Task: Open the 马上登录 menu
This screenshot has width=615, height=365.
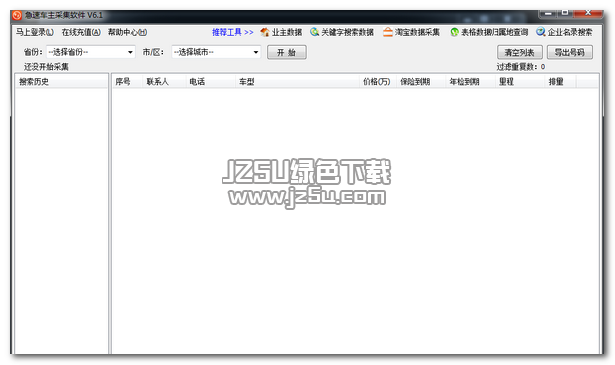Action: point(35,32)
